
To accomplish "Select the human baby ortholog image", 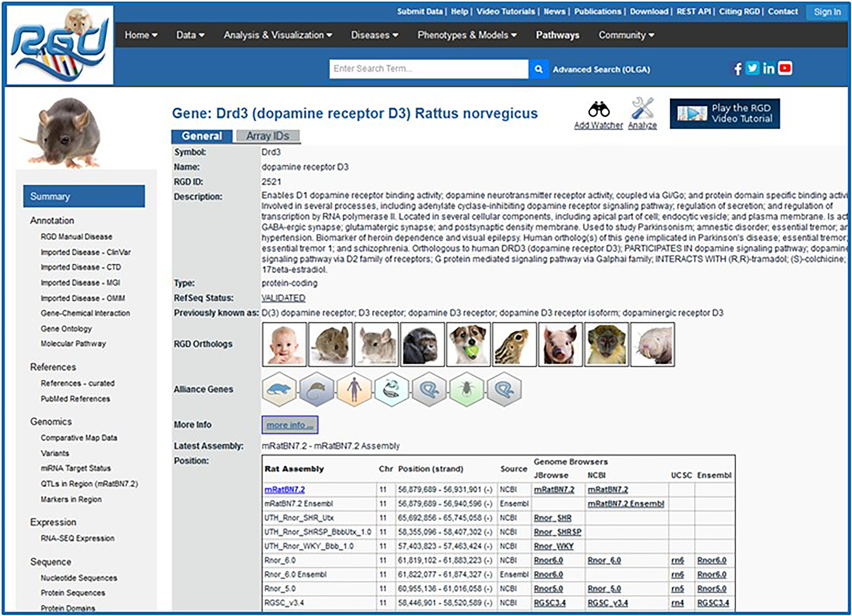I will 284,345.
